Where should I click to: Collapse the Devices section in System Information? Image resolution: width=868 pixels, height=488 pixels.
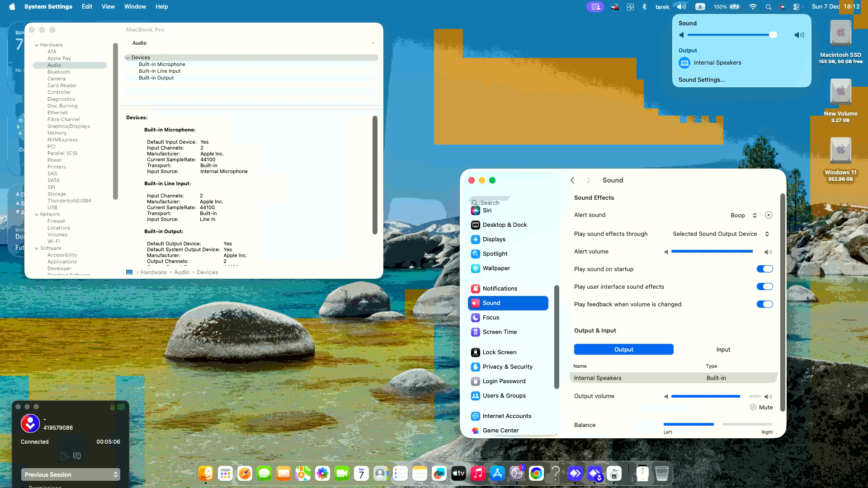point(128,57)
